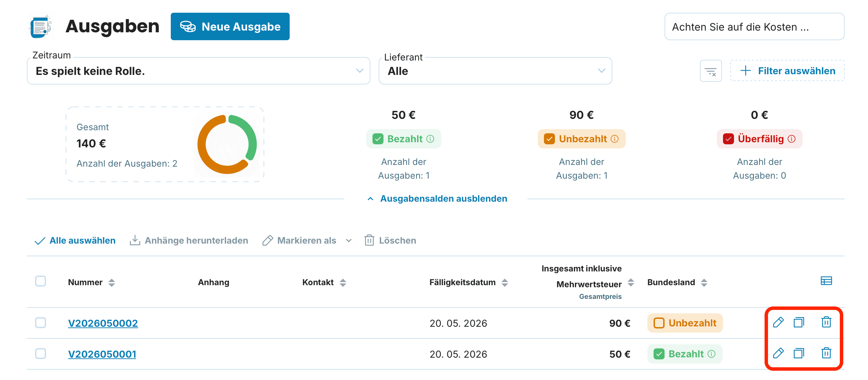This screenshot has height=380, width=868.
Task: Open table column settings icon
Action: [x=826, y=281]
